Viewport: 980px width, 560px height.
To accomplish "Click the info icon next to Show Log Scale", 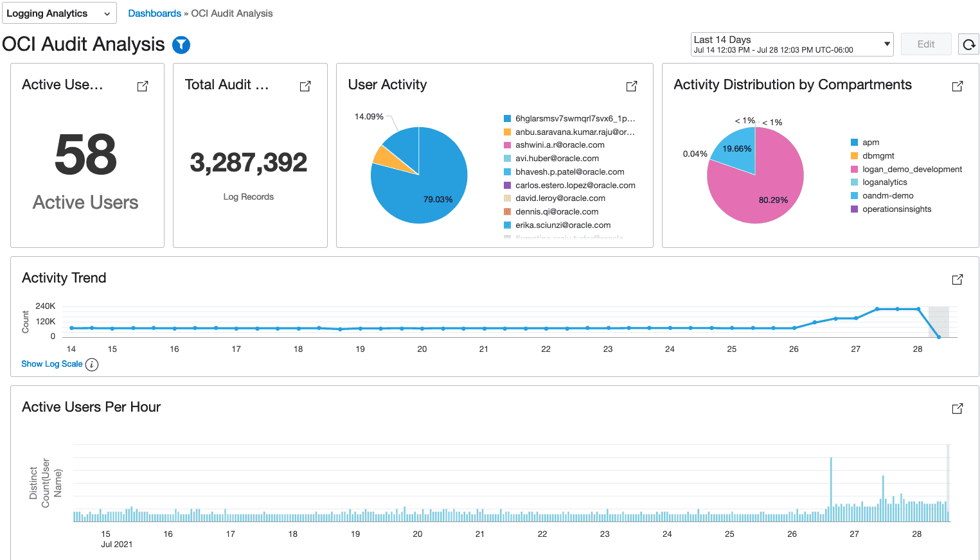I will tap(92, 364).
